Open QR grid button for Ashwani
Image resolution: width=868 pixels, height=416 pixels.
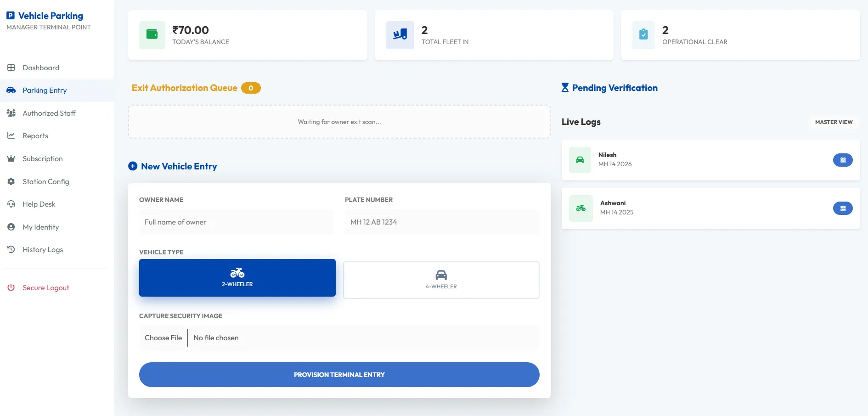pyautogui.click(x=842, y=208)
